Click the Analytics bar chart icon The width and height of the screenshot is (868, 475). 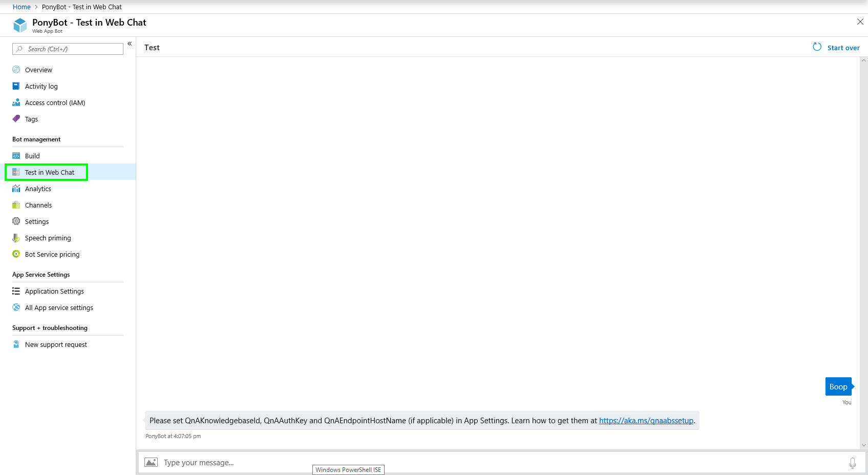tap(16, 189)
